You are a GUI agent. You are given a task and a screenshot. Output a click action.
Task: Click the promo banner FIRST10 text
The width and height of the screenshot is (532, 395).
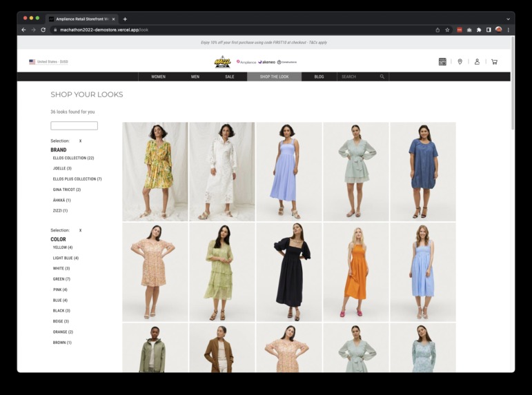click(x=264, y=43)
